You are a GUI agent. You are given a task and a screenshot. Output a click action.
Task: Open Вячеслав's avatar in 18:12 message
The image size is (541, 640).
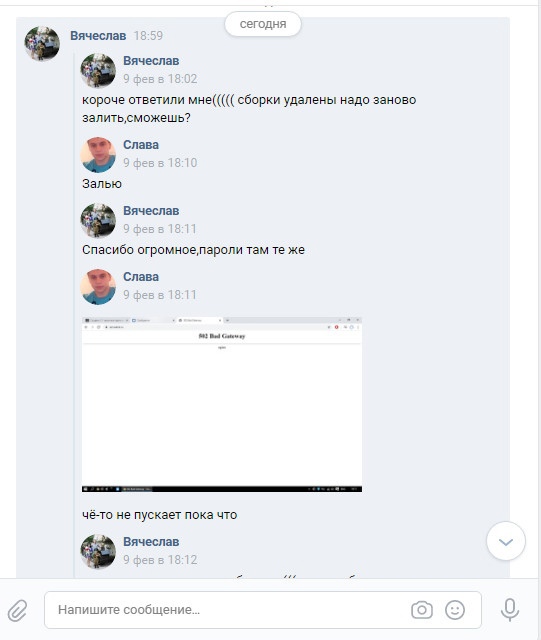(98, 551)
